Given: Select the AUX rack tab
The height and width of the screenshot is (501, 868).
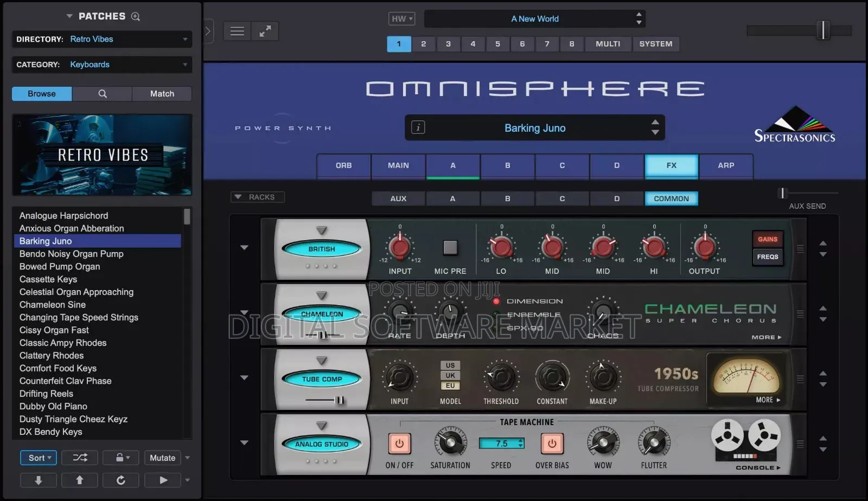Looking at the screenshot, I should [x=398, y=198].
